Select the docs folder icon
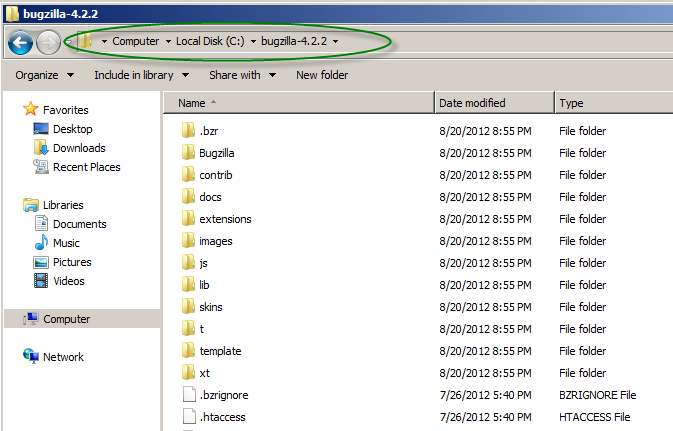The image size is (673, 431). click(x=188, y=196)
